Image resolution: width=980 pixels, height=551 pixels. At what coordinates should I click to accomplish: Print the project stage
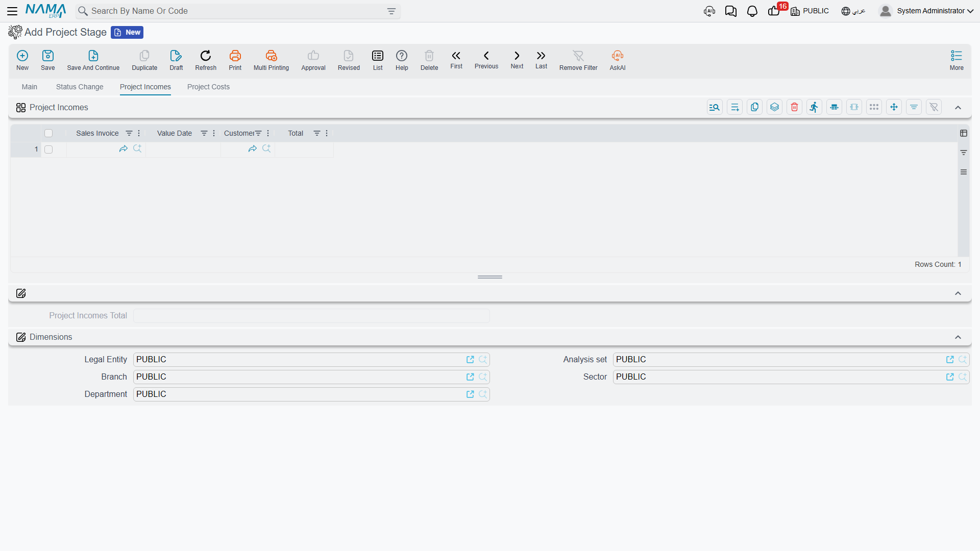(235, 60)
